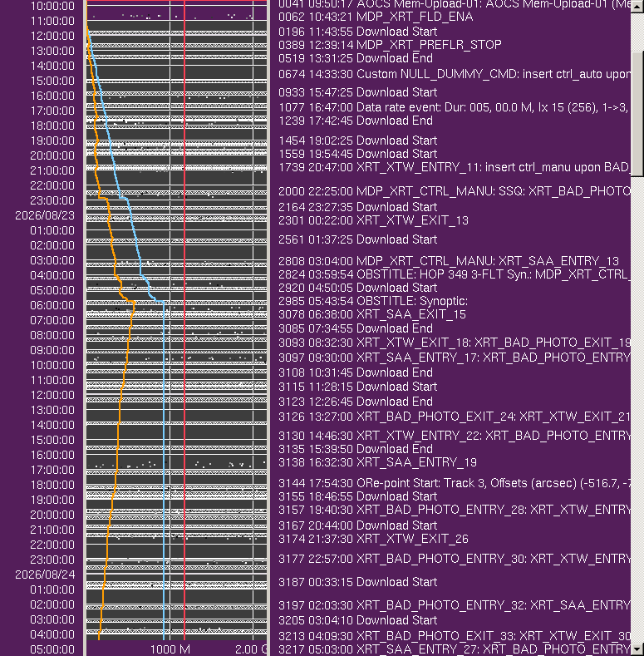This screenshot has height=656, width=644.
Task: Select event 3197 XRT_BAD_PHOTO_ENTRY_32
Action: [x=455, y=606]
